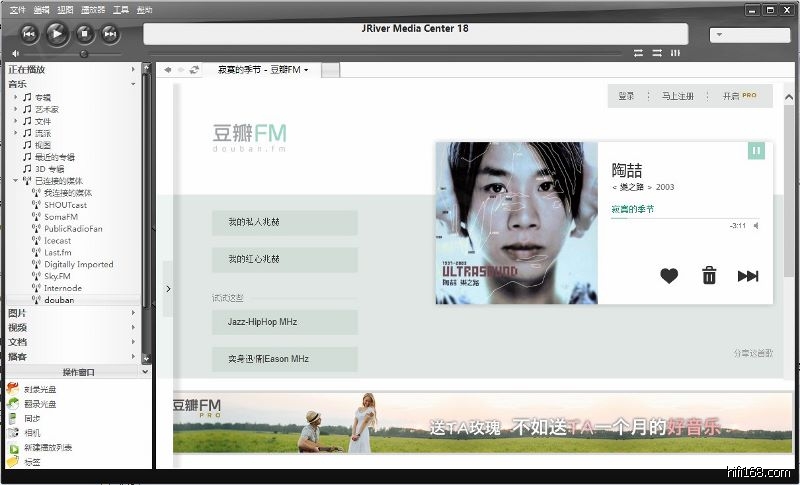The width and height of the screenshot is (800, 485).
Task: Go to previous track in the JRiver toolbar
Action: tap(29, 34)
